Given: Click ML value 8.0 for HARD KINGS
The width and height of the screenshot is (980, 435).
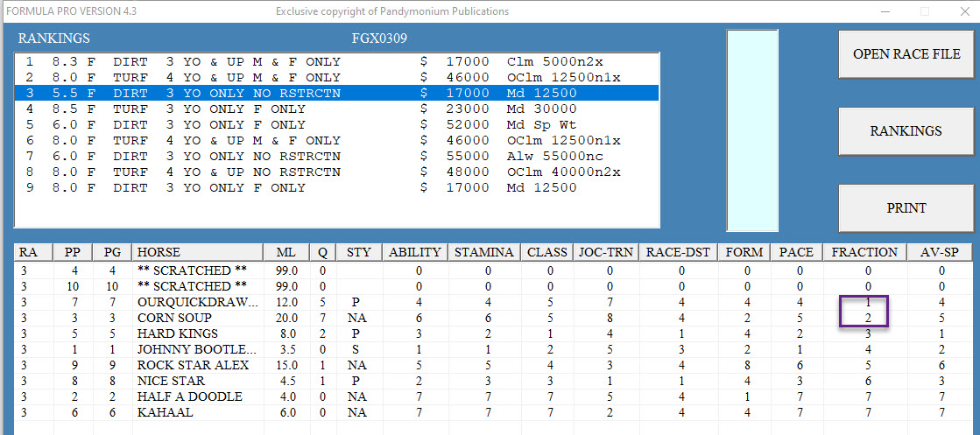Looking at the screenshot, I should 287,333.
